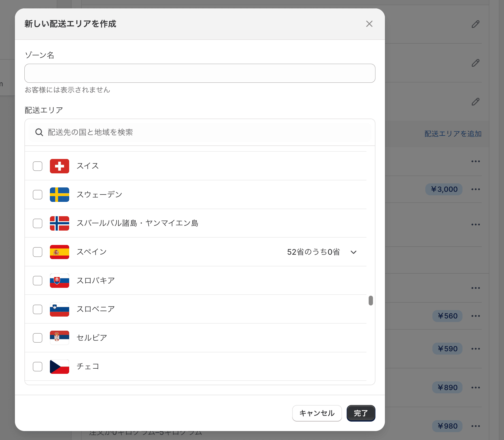The height and width of the screenshot is (440, 504).
Task: Check the スペイン checkbox
Action: click(x=37, y=252)
